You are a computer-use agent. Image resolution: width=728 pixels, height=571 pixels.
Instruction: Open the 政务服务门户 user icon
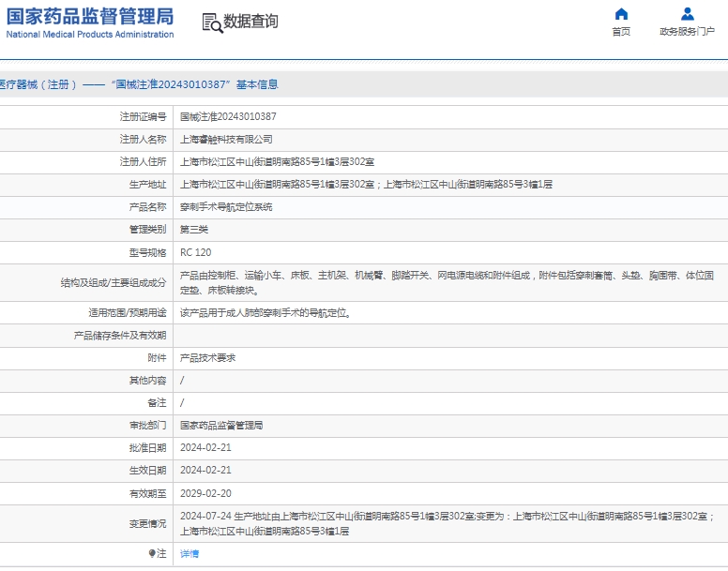click(x=687, y=14)
